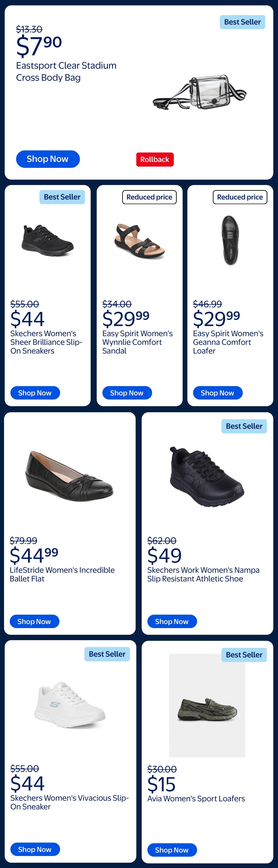Select the Best Seller badge on bag card

pyautogui.click(x=242, y=22)
